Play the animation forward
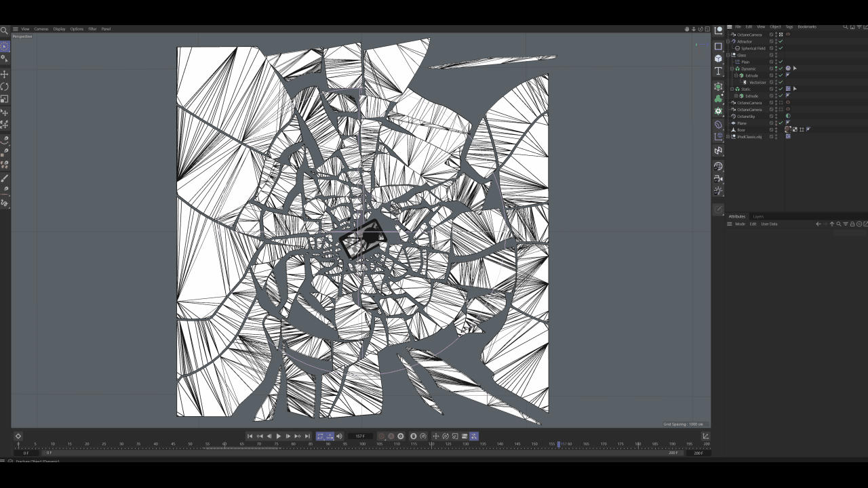Screen dimensions: 868x488 (x=279, y=436)
